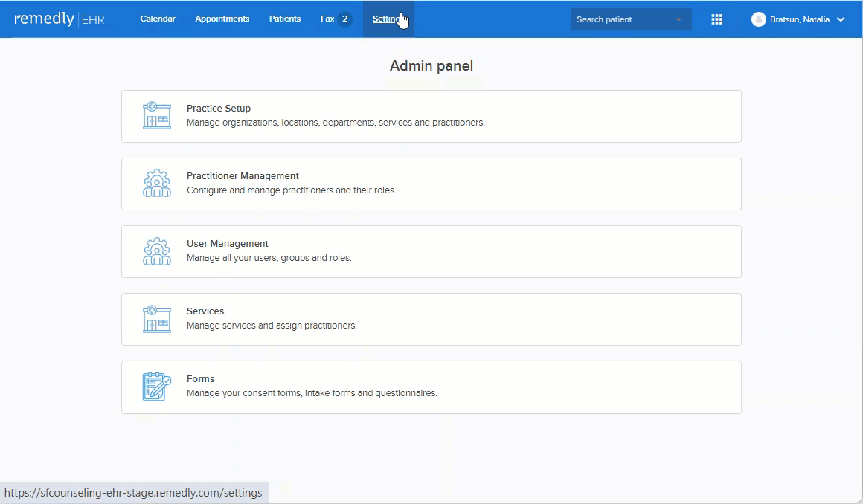Expand the Search patient dropdown arrow
Viewport: 863px width, 504px height.
[678, 19]
